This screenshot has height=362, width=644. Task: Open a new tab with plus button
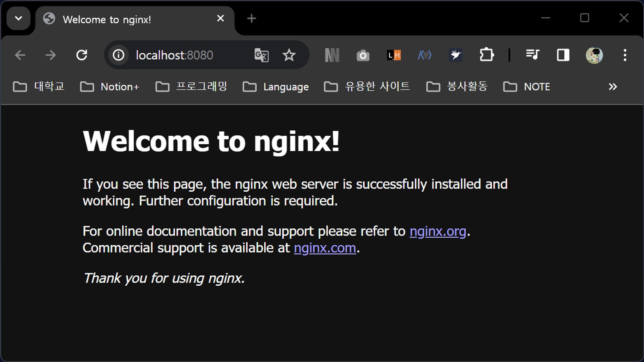tap(251, 18)
